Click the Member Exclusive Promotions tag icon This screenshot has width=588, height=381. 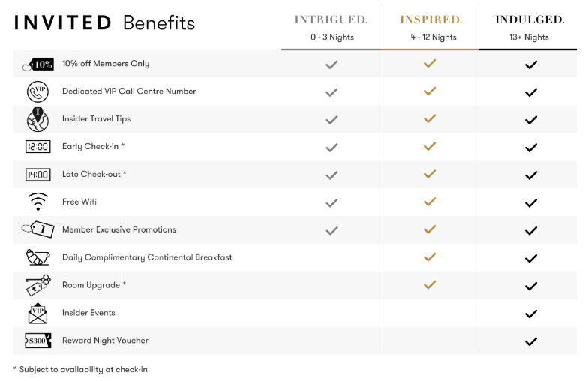(x=37, y=229)
